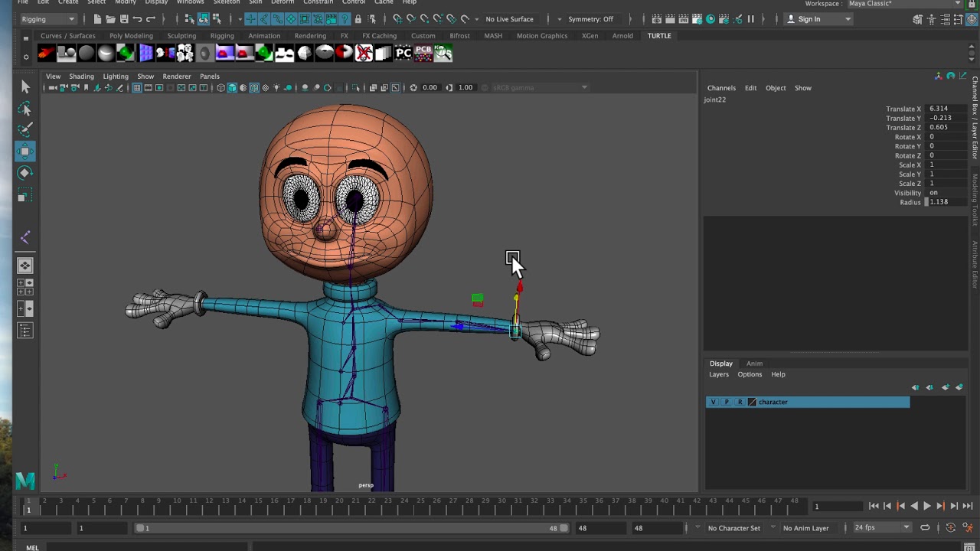Click the PC shelf icon
The height and width of the screenshot is (551, 980).
pyautogui.click(x=403, y=53)
